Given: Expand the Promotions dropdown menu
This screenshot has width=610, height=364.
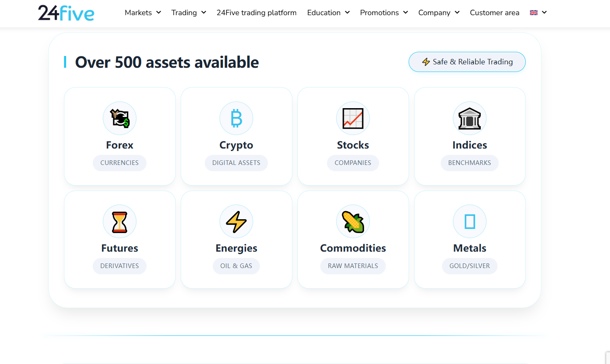Looking at the screenshot, I should [x=384, y=13].
